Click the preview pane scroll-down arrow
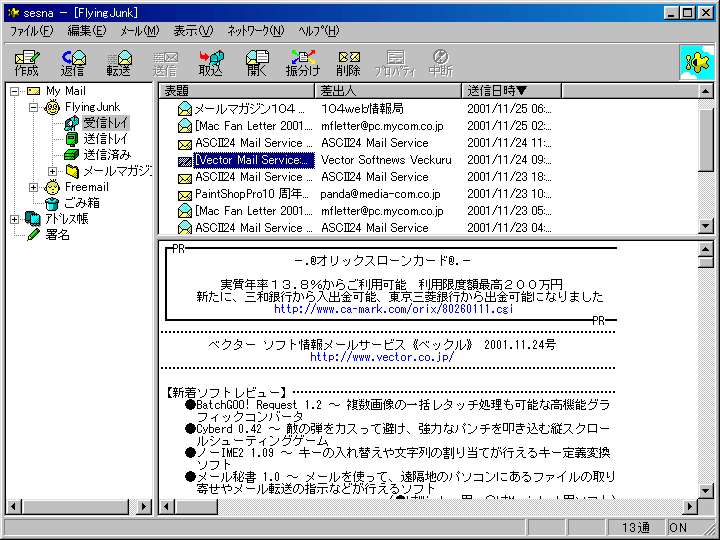 point(706,491)
